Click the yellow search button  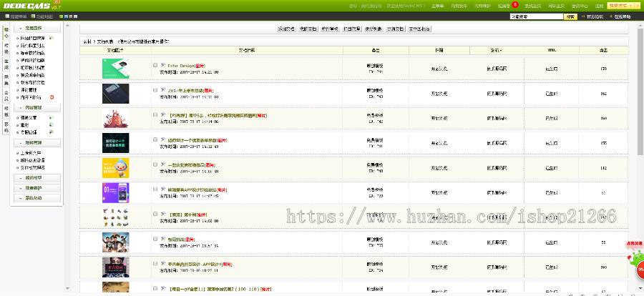570,17
